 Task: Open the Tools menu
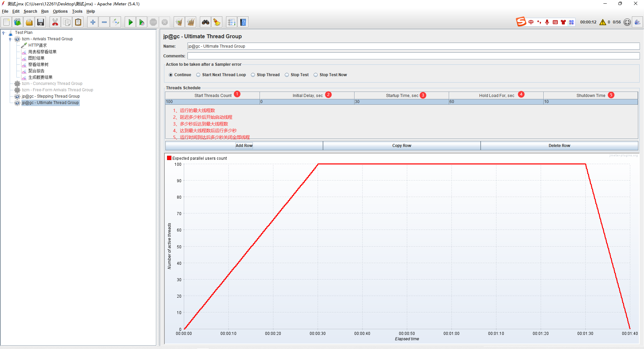pos(77,11)
